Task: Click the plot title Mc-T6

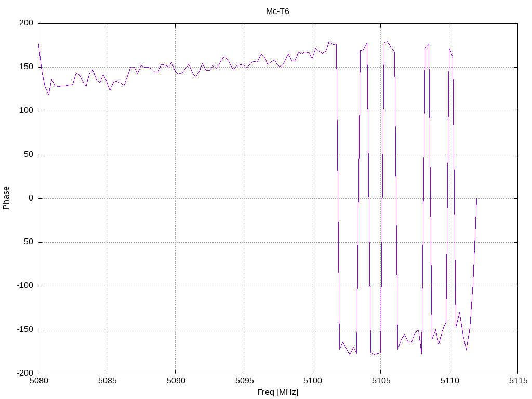Action: point(277,11)
